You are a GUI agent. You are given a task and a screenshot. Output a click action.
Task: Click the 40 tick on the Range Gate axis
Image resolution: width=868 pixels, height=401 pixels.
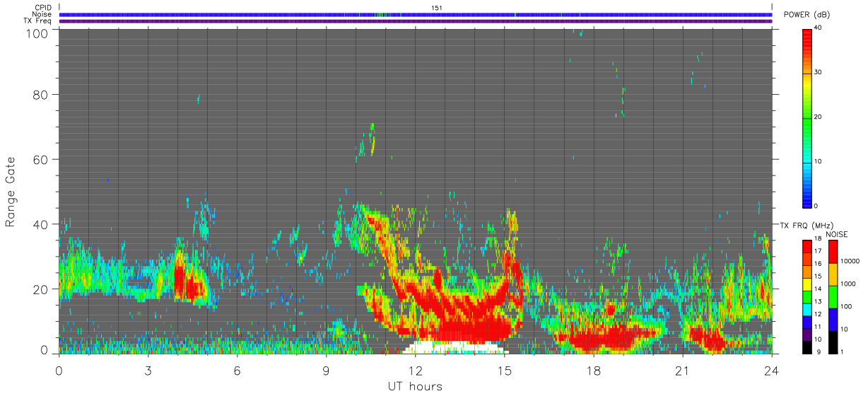tap(41, 224)
